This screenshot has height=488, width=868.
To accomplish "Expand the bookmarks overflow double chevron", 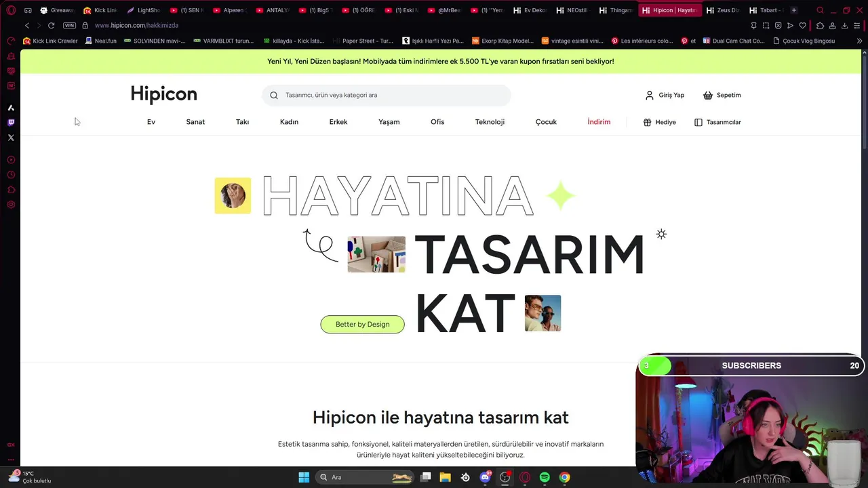I will 859,41.
